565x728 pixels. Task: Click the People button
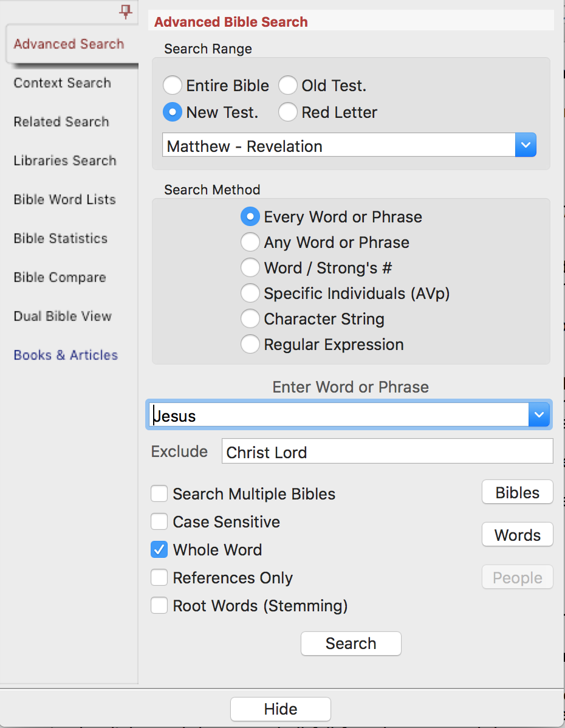click(517, 577)
